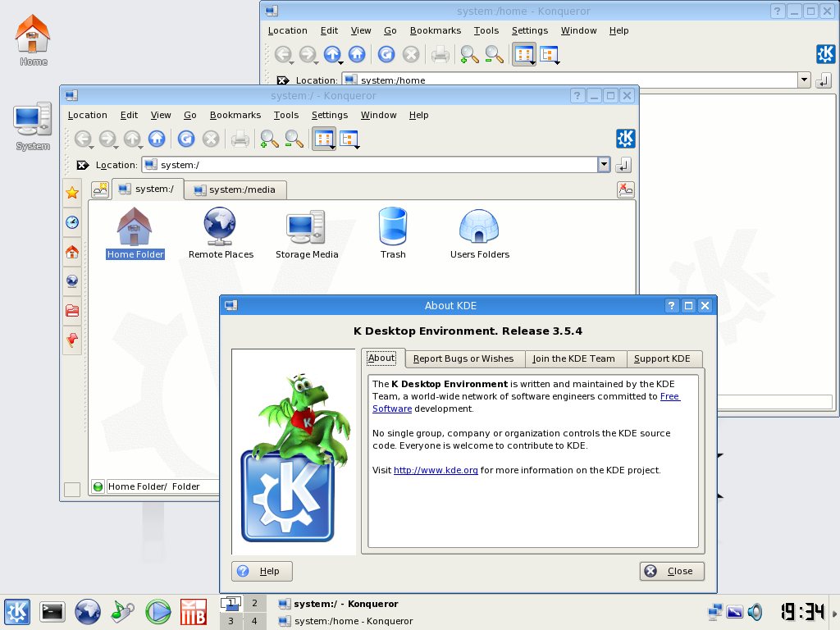Open Root Folder red icon in sidebar
This screenshot has width=840, height=630.
(72, 310)
